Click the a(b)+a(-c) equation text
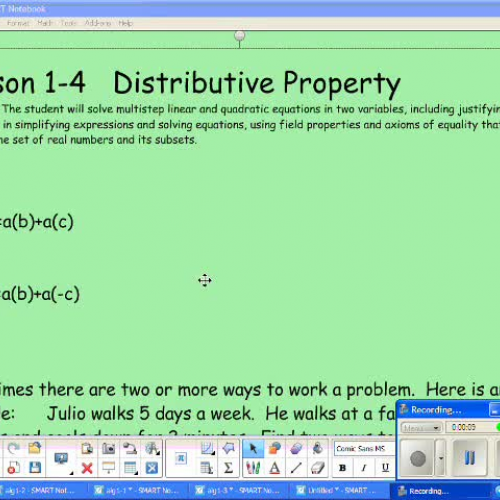The height and width of the screenshot is (500, 500). click(x=40, y=294)
